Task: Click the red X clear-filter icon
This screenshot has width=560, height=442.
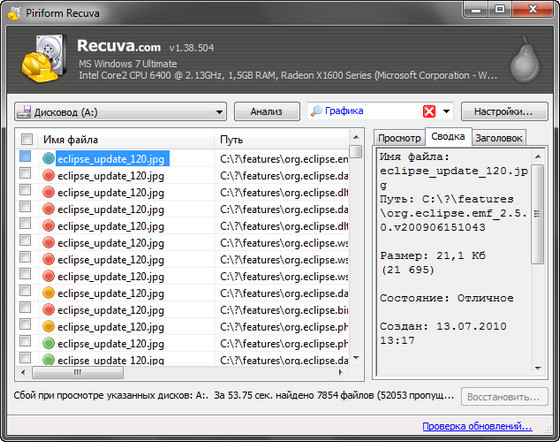Action: click(x=429, y=111)
